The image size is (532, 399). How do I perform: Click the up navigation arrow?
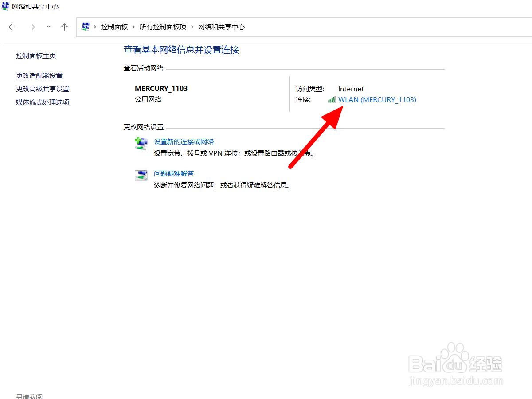pos(64,27)
